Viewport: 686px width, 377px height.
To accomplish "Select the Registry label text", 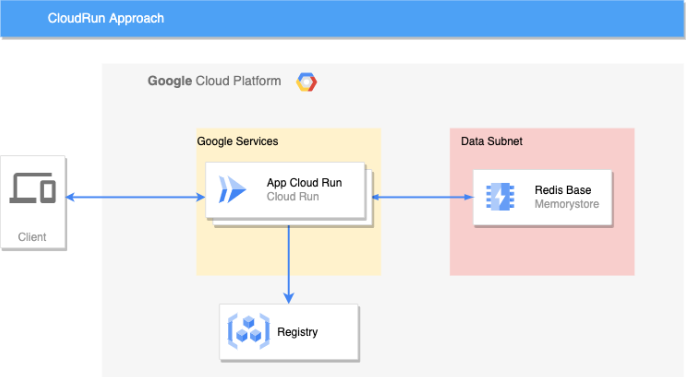I will [298, 332].
